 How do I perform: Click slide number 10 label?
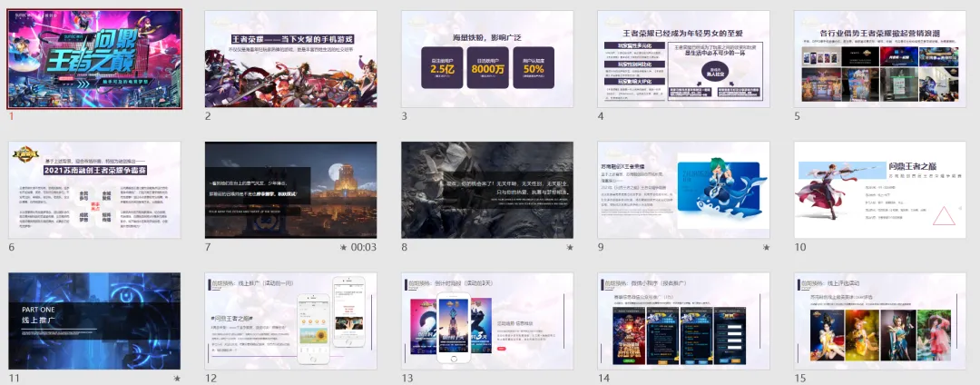click(800, 248)
